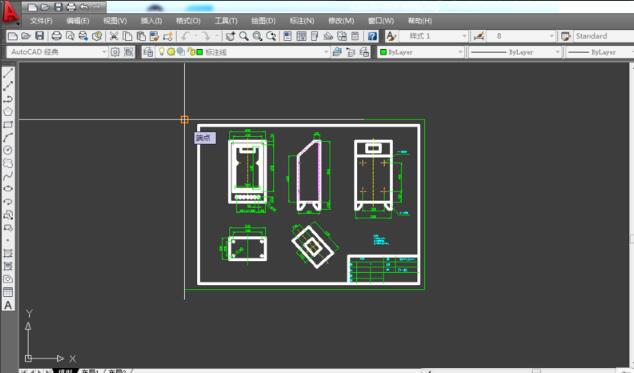Click Zoom Realtime magnifier icon
Screen dimensions: 634x373
(x=244, y=36)
